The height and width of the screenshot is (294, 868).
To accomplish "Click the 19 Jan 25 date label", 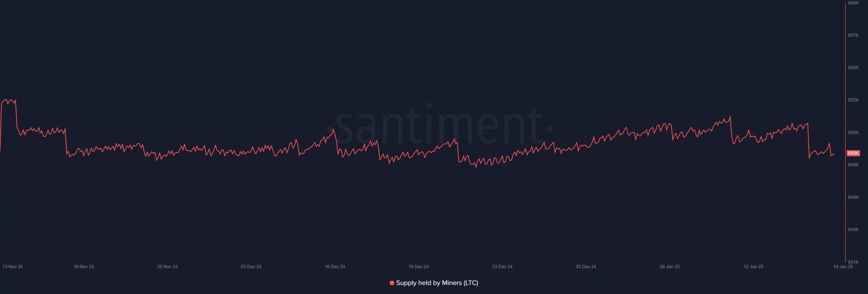I will [x=843, y=267].
